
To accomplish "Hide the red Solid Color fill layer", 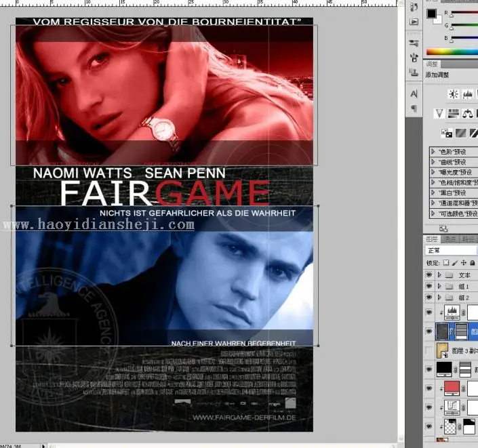I will coord(429,388).
